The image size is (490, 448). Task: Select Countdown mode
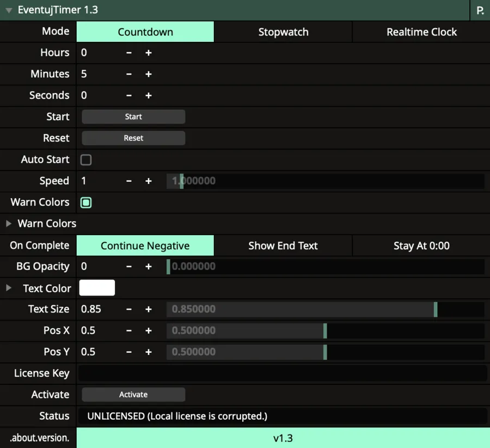tap(145, 32)
